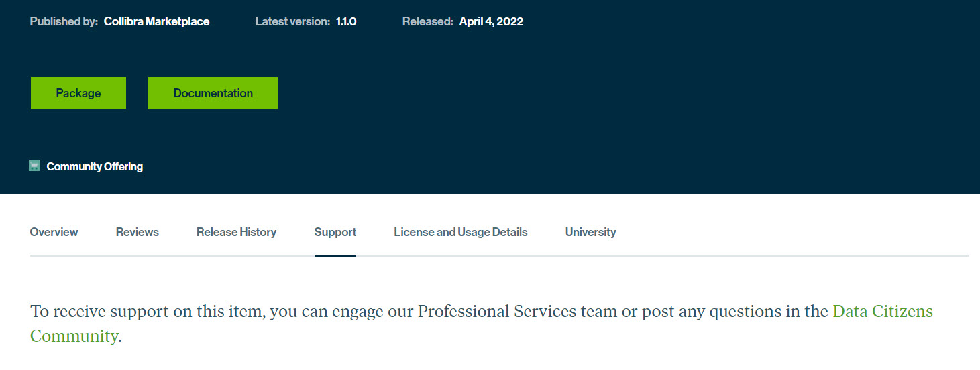Click the version number 1.1.0
The height and width of the screenshot is (370, 980).
coord(346,21)
